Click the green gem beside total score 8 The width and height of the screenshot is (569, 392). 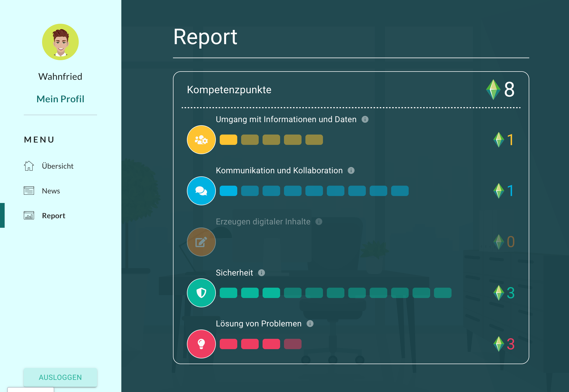pos(493,90)
